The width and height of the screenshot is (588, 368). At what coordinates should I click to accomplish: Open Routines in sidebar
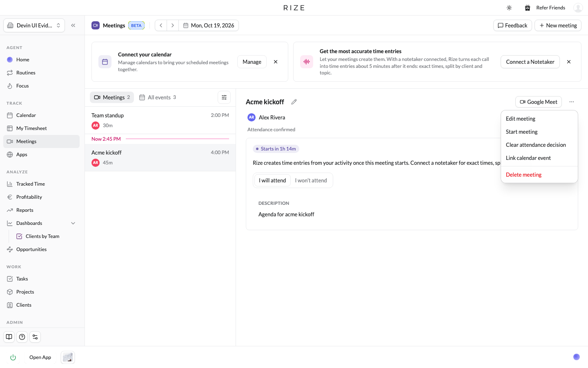[41, 73]
